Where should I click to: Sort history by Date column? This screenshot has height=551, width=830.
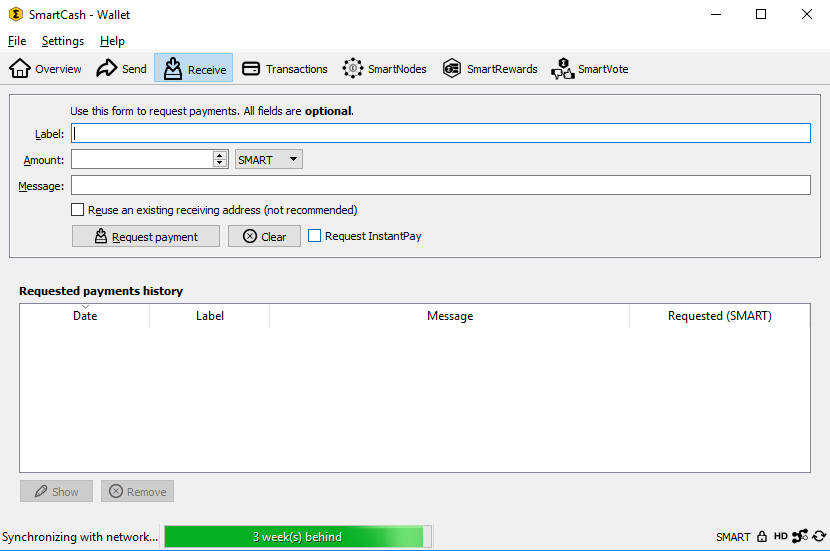85,315
